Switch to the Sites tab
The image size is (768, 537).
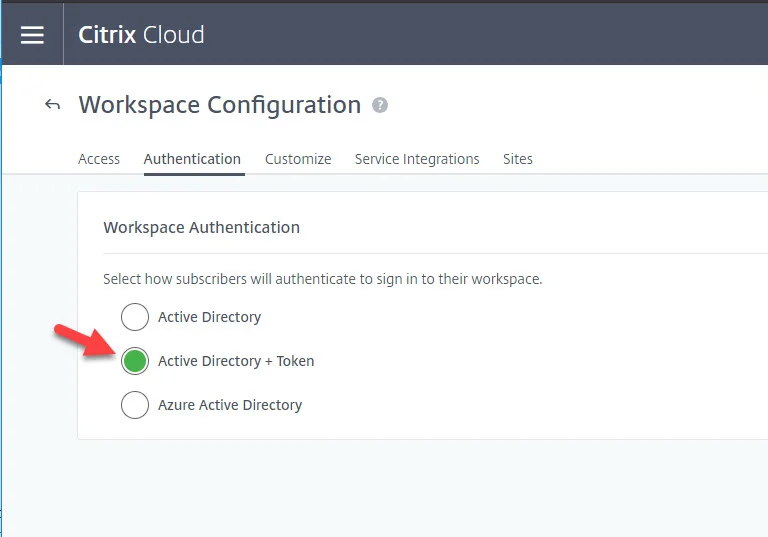tap(518, 159)
